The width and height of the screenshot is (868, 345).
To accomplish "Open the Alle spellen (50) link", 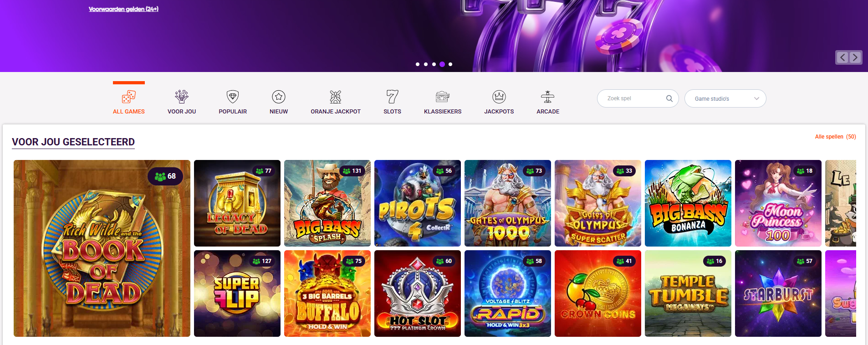I will [835, 137].
